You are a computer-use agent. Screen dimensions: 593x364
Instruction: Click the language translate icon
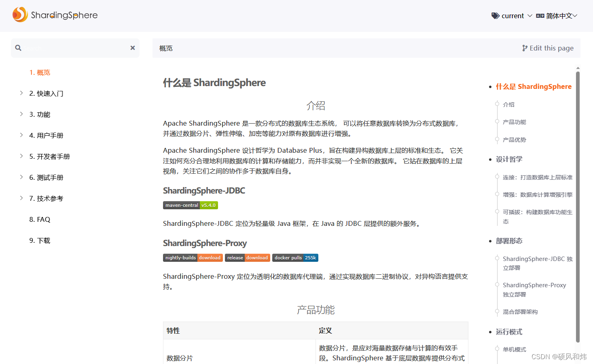click(540, 16)
